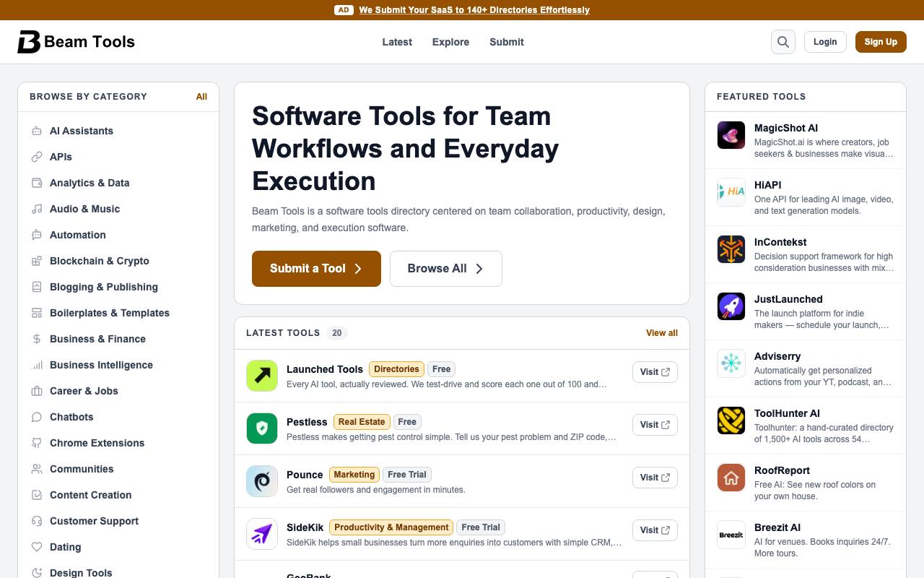The image size is (924, 578).
Task: Select the Marketing tag on Pounce
Action: pos(354,475)
